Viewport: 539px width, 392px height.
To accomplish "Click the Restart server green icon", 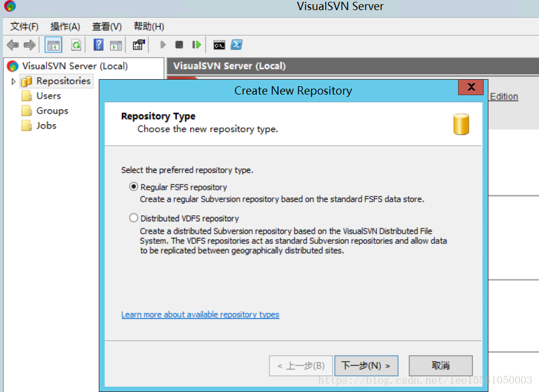I will tap(196, 45).
